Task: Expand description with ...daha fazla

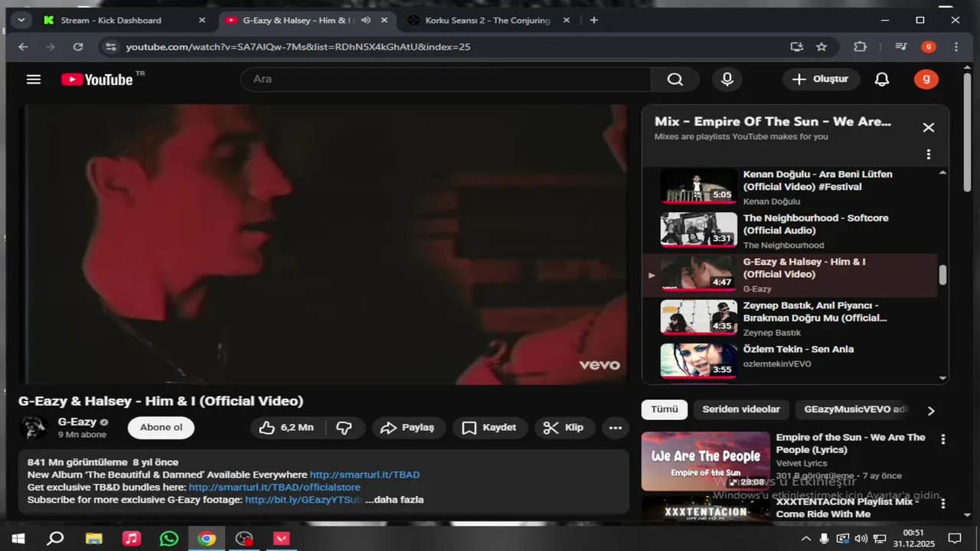Action: 394,500
